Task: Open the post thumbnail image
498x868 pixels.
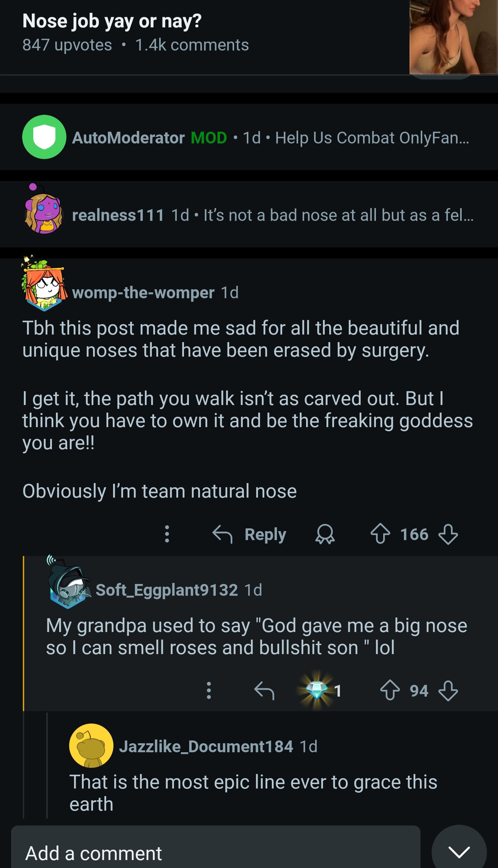Action: (453, 37)
